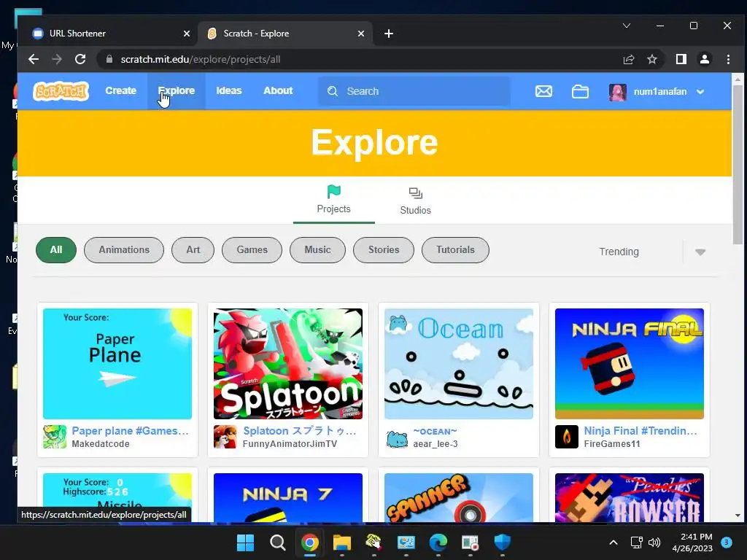747x560 pixels.
Task: Click the Scratch logo
Action: pyautogui.click(x=61, y=91)
